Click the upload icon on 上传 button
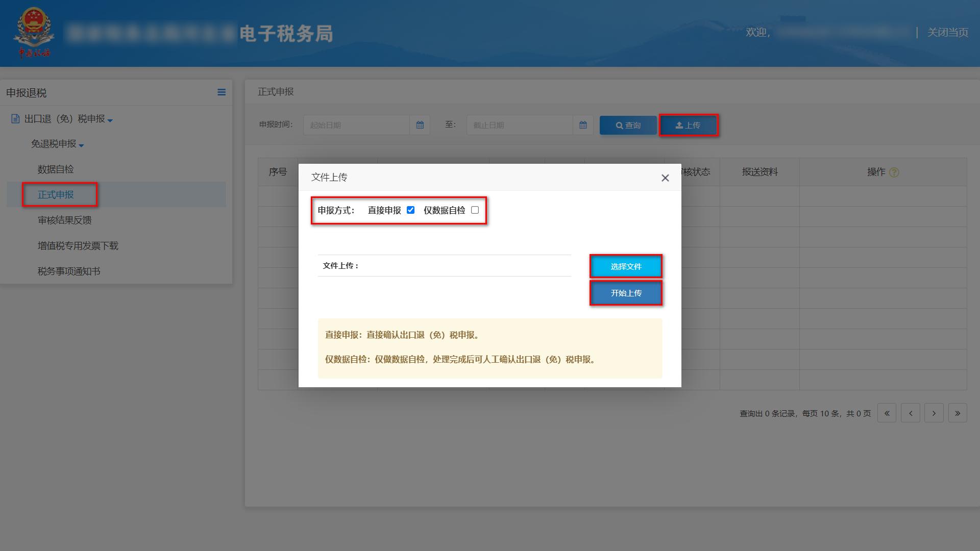Screen dimensions: 980x551 679,124
